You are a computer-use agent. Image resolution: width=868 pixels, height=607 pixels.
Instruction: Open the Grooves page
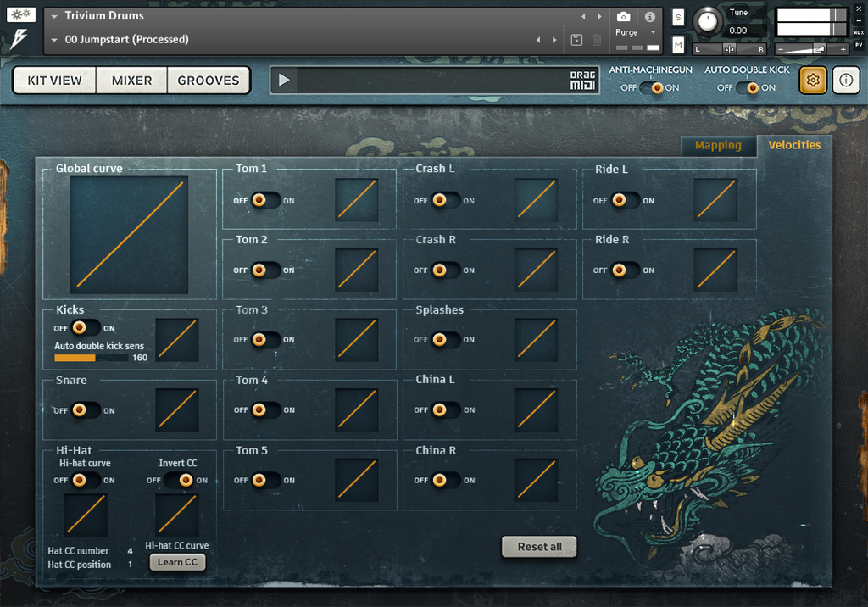[209, 81]
